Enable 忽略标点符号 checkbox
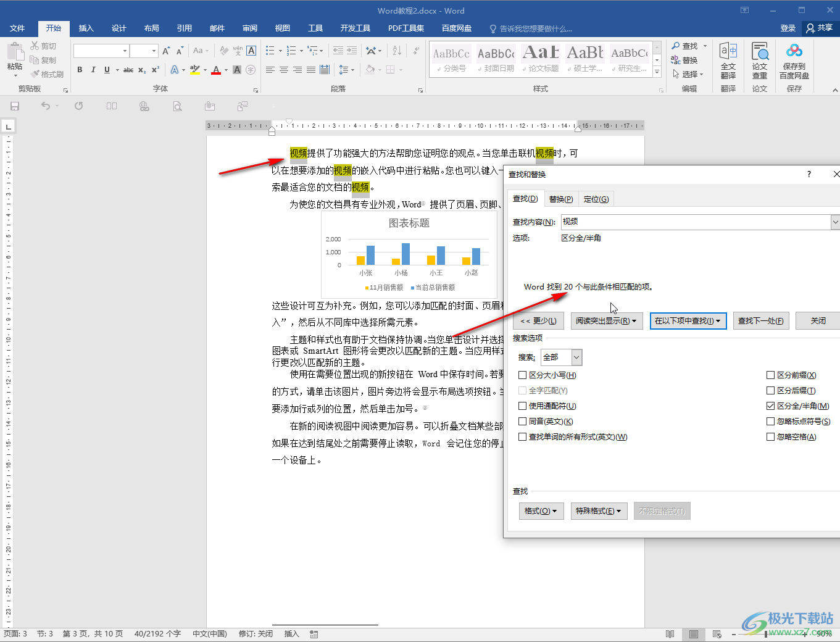 [x=770, y=421]
